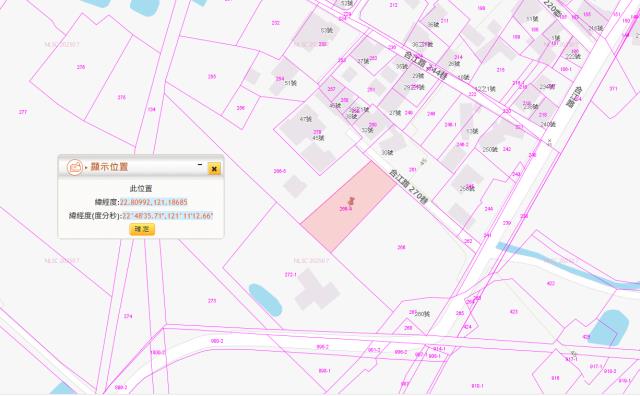Viewport: 640px width, 396px height.
Task: Click parcel number 242 on the map
Action: click(507, 149)
